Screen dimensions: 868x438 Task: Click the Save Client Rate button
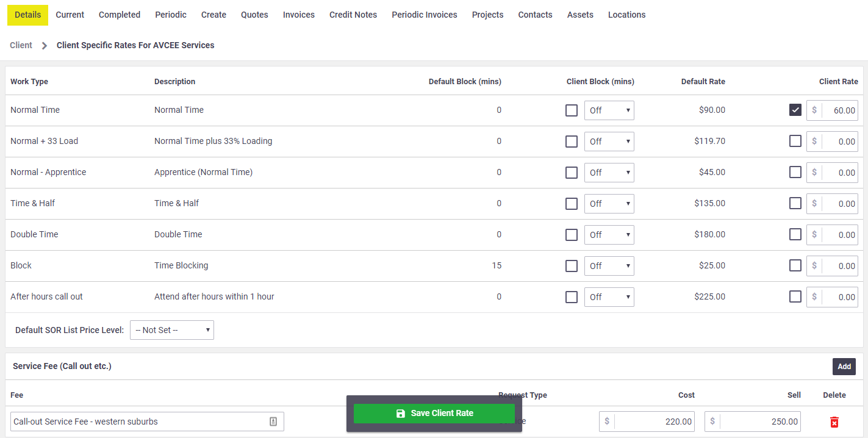point(434,413)
